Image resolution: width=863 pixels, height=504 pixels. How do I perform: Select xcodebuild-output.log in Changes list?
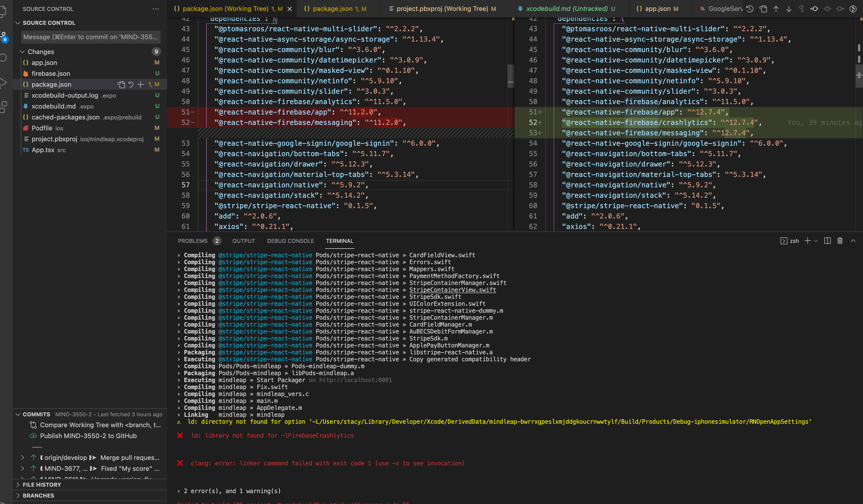point(90,96)
